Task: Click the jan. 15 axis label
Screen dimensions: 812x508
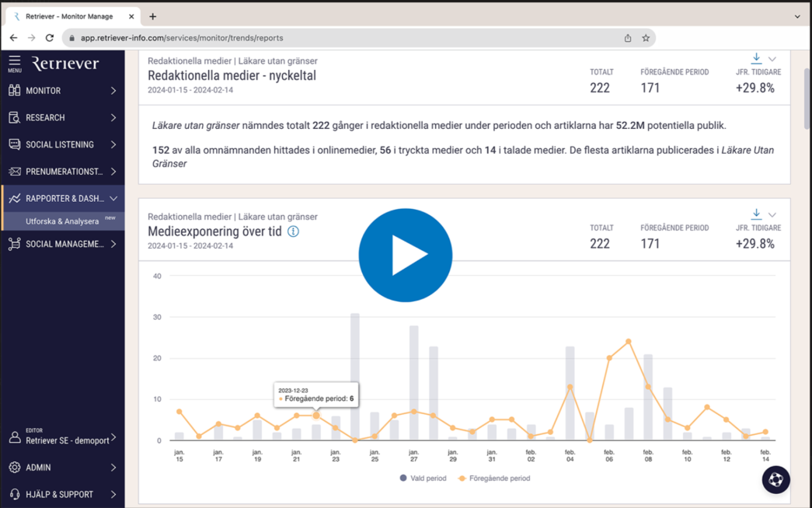Action: [179, 456]
